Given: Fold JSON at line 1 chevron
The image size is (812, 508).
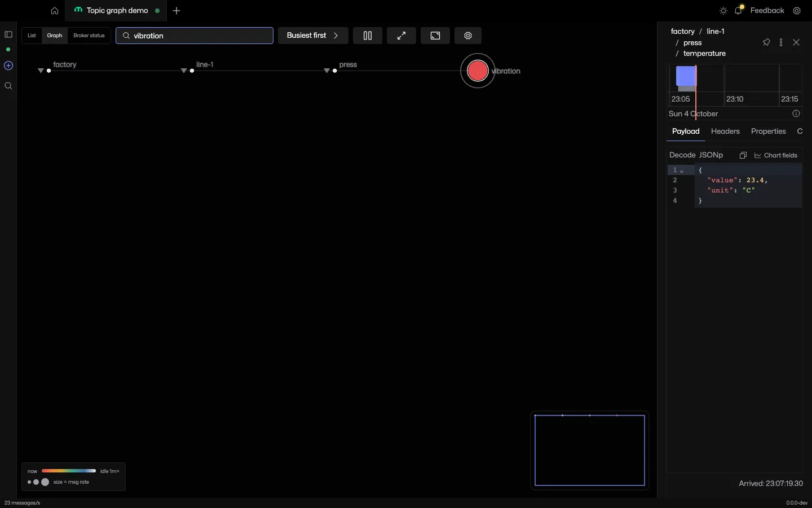Looking at the screenshot, I should click(682, 171).
